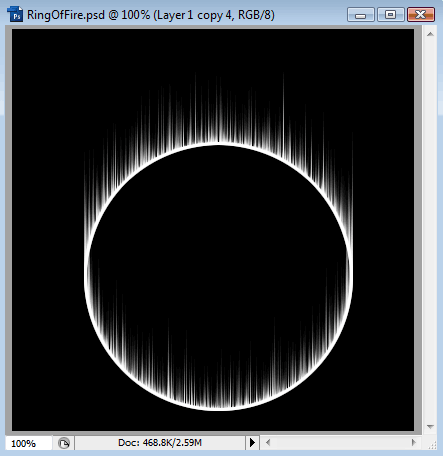Open the document info flyout arrow
The height and width of the screenshot is (456, 443).
[x=252, y=443]
